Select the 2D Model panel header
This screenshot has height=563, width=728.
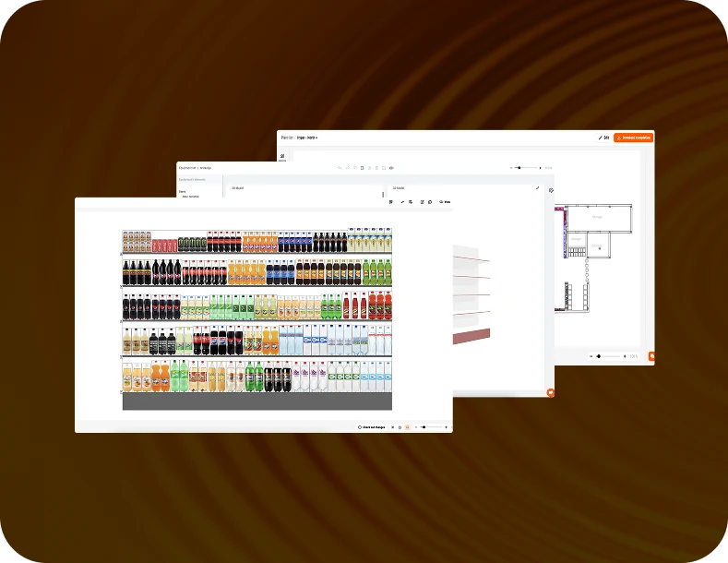pos(238,188)
